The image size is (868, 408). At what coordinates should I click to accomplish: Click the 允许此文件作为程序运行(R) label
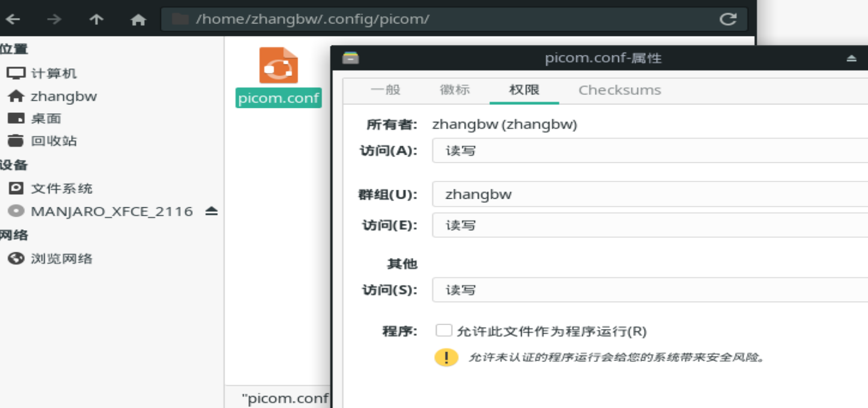pos(551,331)
